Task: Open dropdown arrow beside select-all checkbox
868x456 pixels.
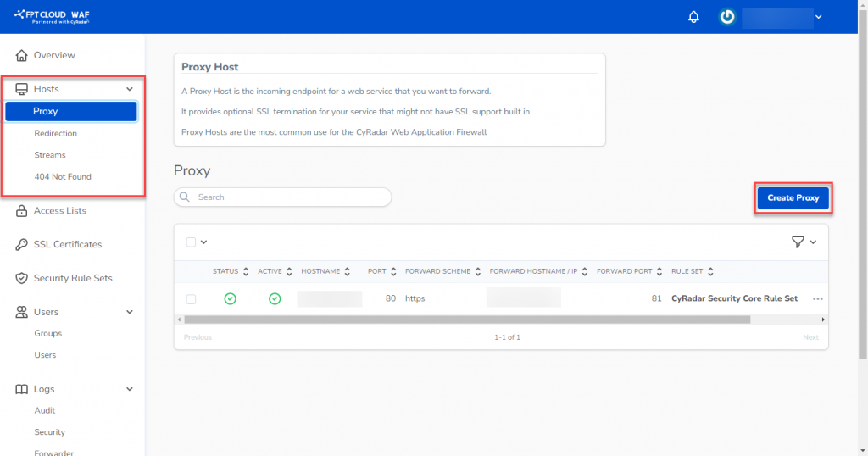Action: 204,242
